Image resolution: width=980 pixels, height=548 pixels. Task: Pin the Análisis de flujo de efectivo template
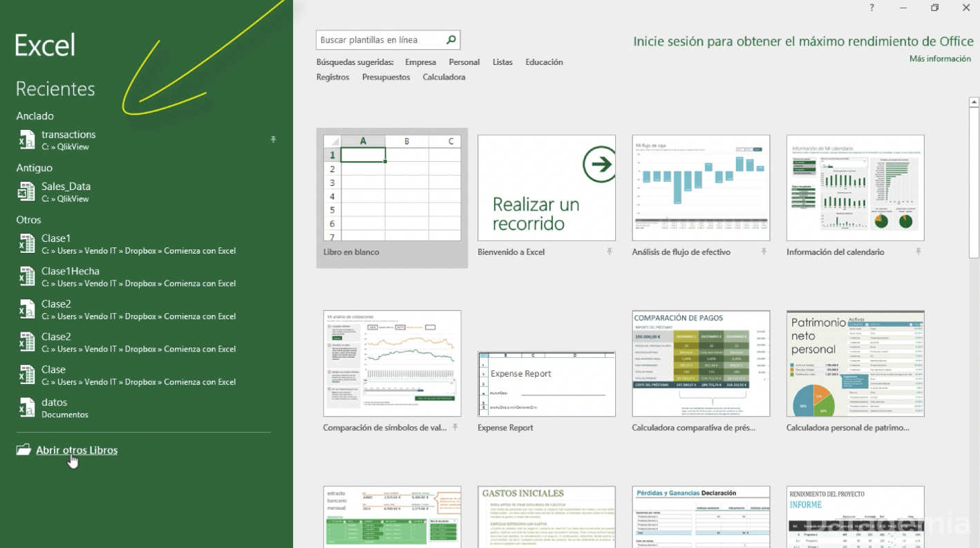764,252
